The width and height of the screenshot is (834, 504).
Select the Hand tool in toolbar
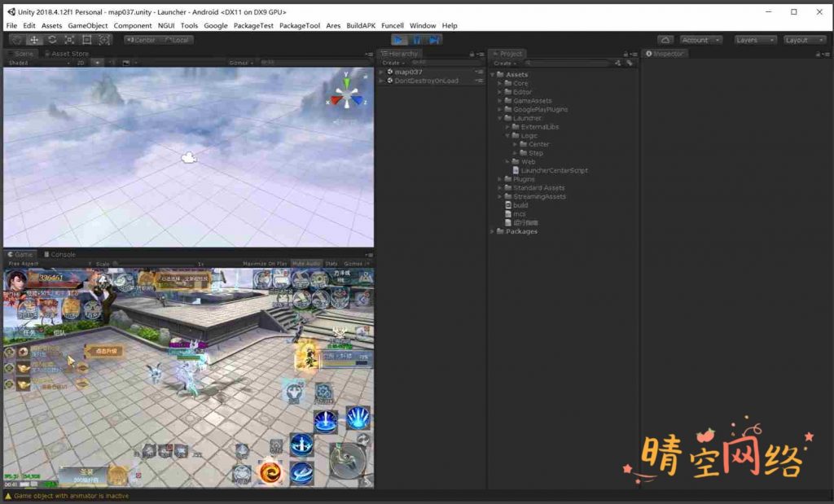16,40
